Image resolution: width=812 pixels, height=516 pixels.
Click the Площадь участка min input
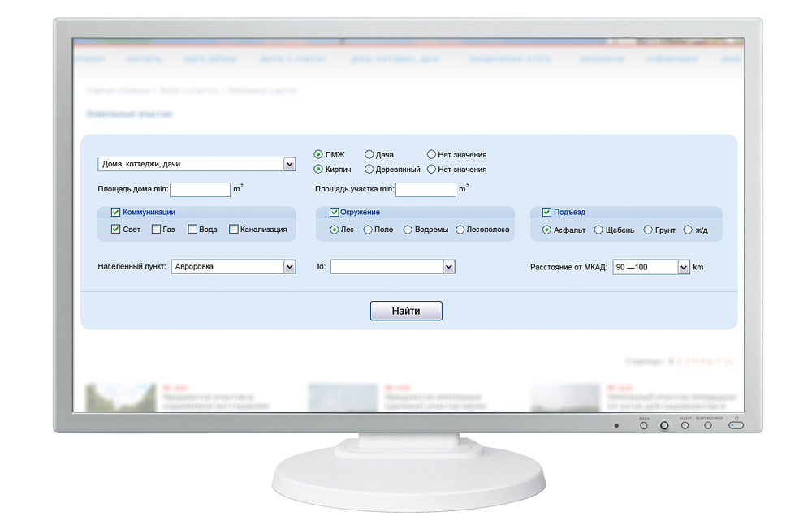coord(425,190)
